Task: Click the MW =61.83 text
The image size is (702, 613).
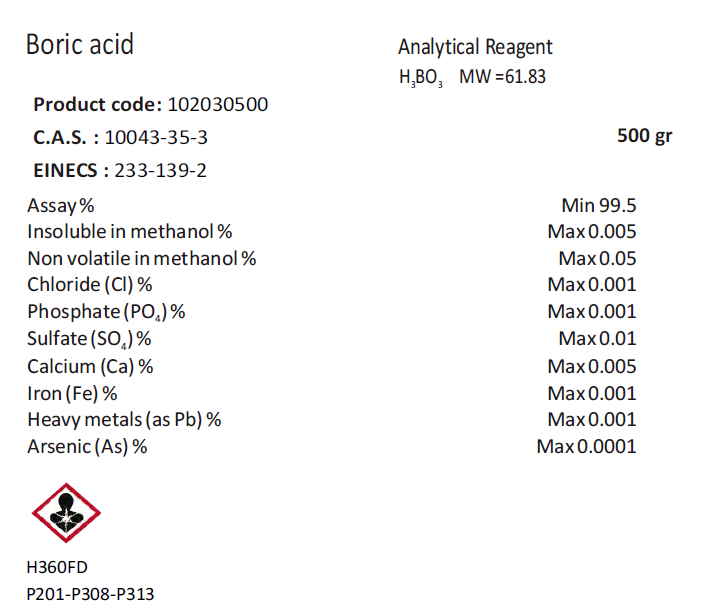Action: [x=502, y=76]
